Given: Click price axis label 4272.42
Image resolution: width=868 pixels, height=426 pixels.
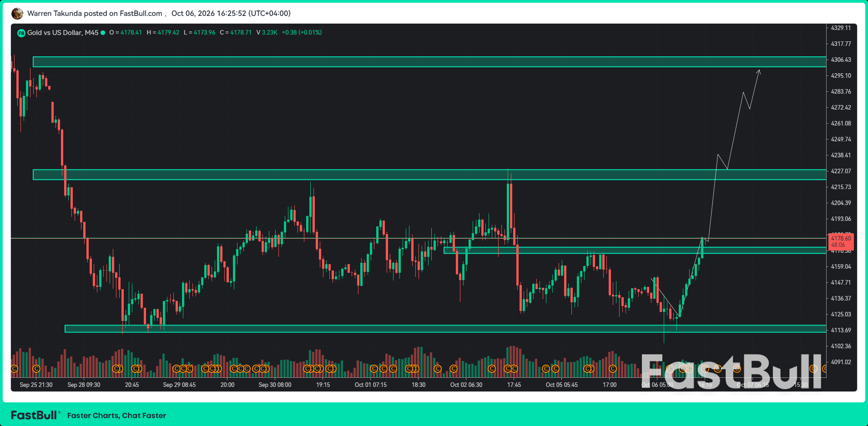Looking at the screenshot, I should tap(841, 108).
